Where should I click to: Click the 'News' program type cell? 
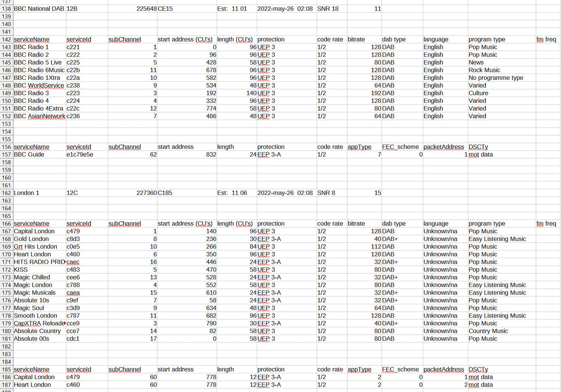pos(502,63)
